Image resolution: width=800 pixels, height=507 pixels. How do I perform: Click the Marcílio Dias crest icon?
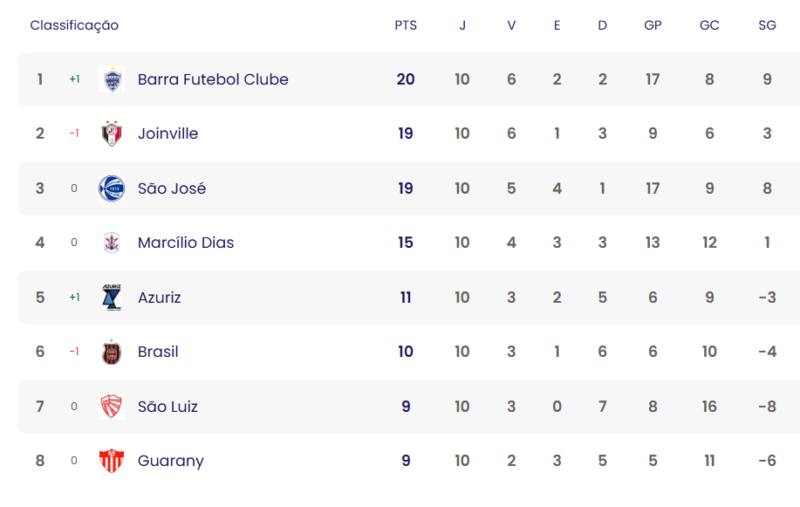point(112,243)
